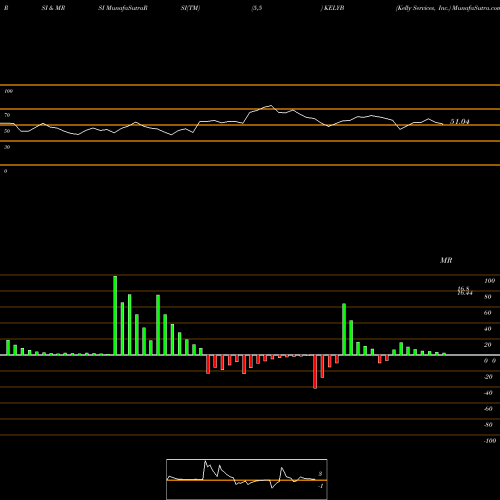Screen dimensions: 500x500
Task: Click the SI(TM) header text
Action: pyautogui.click(x=190, y=8)
